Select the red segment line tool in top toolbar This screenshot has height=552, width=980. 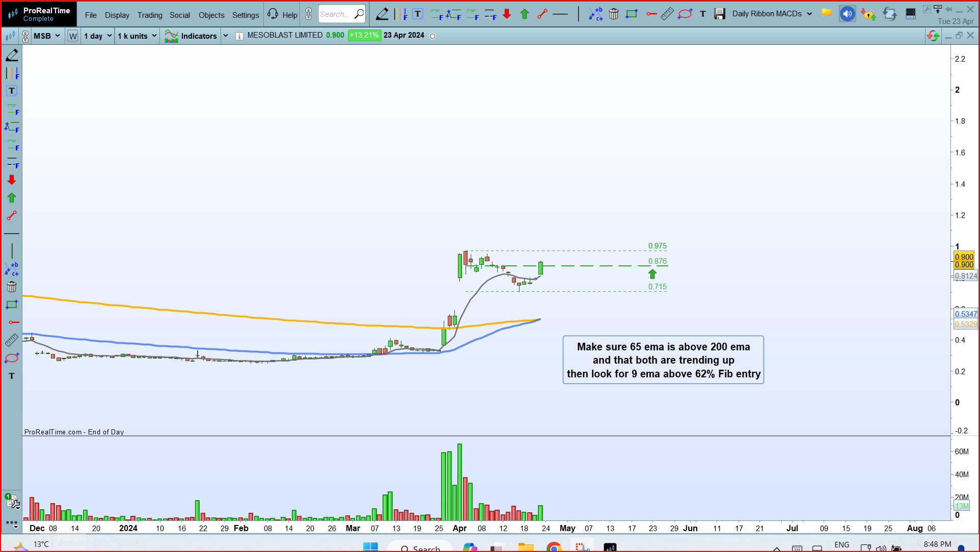pyautogui.click(x=542, y=14)
